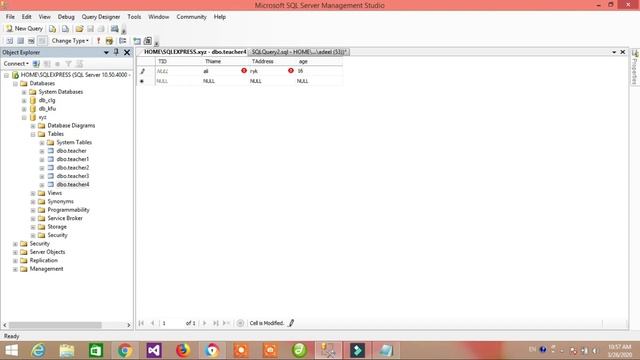
Task: Expand the System Databases folder
Action: click(x=24, y=92)
